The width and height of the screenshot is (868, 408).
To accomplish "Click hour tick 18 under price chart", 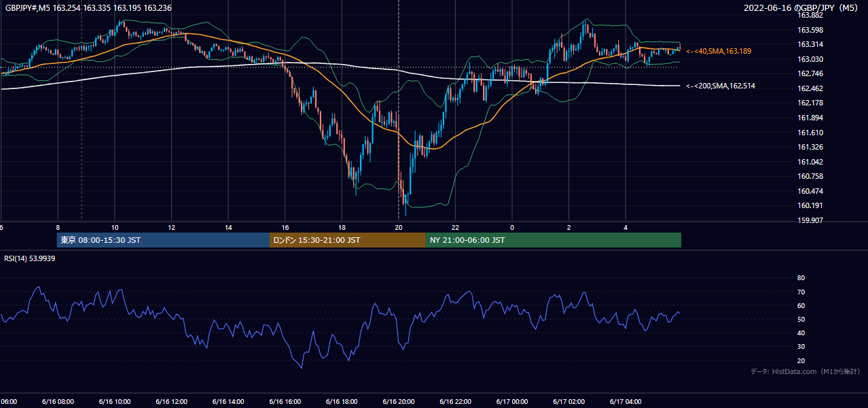I will pyautogui.click(x=342, y=228).
